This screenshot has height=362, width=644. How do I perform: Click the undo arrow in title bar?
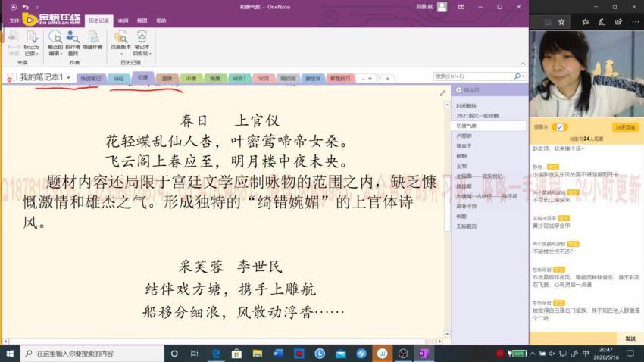25,7
